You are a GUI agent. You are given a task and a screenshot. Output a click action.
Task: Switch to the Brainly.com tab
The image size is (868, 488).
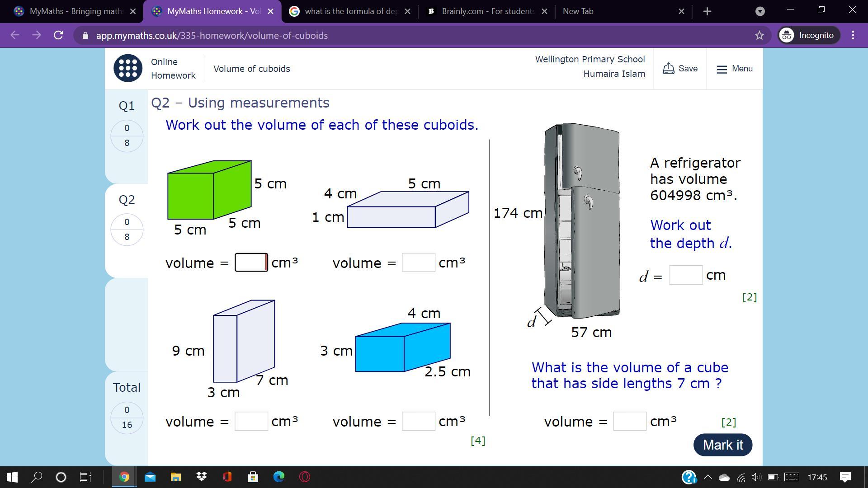487,11
